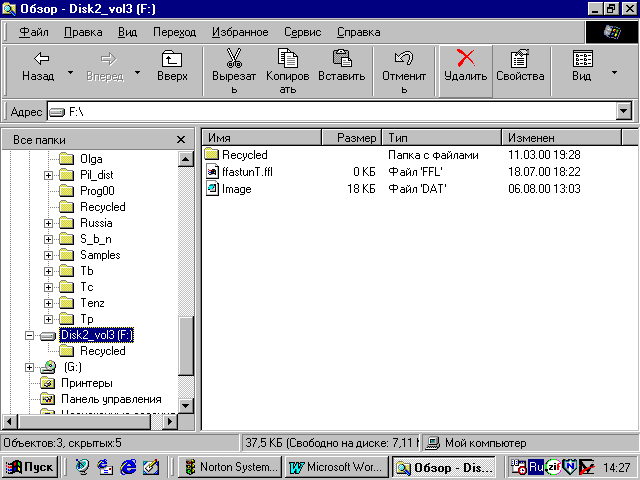This screenshot has height=480, width=640.
Task: Delete item with the red Удалить icon
Action: [466, 58]
